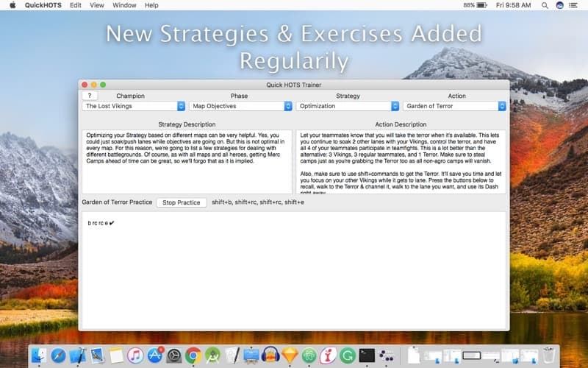Open the Atom editor dock icon

click(309, 355)
